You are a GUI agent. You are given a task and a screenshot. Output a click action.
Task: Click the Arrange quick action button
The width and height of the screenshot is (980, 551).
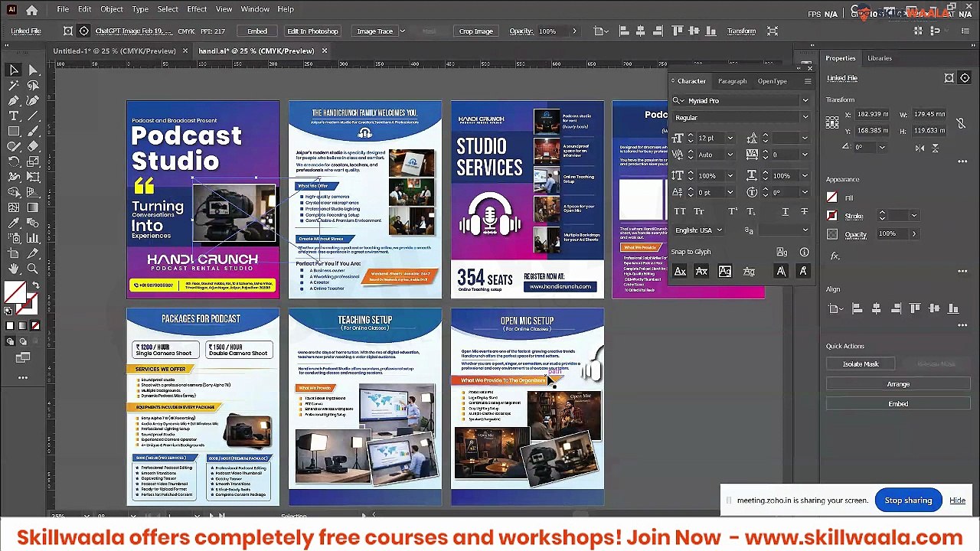click(x=898, y=384)
